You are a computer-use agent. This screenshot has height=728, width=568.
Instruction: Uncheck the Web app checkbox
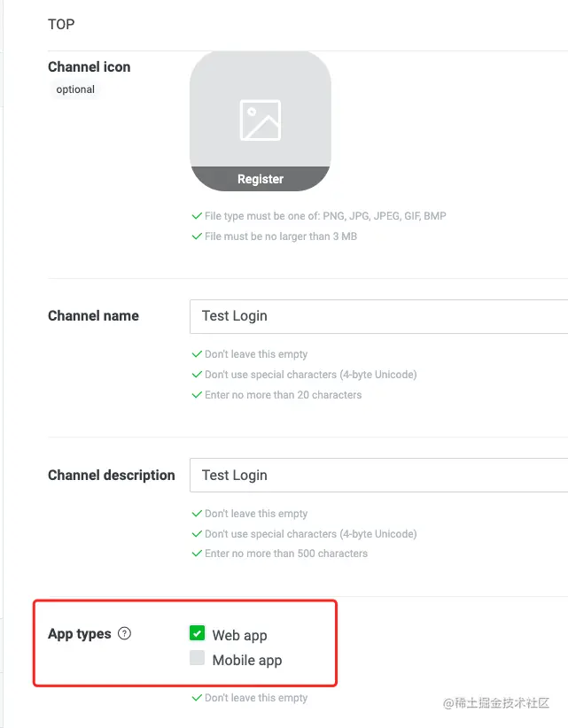pyautogui.click(x=197, y=633)
